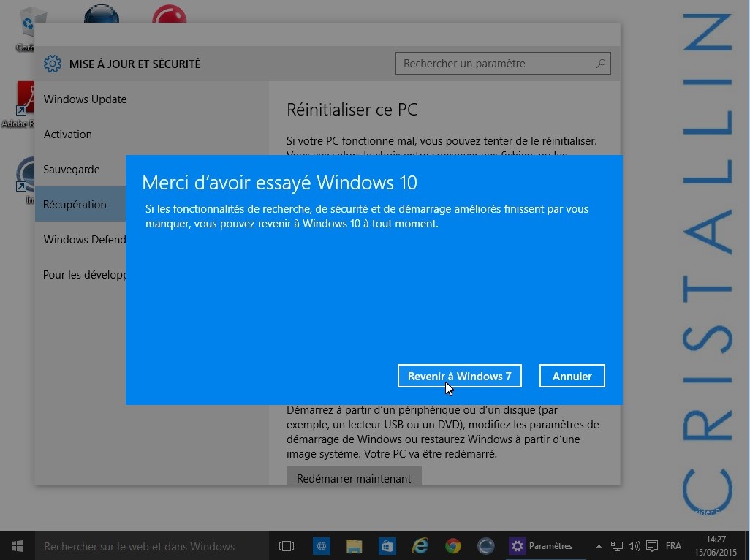This screenshot has width=750, height=560.
Task: Click the Settings gear icon in the header
Action: coord(53,64)
